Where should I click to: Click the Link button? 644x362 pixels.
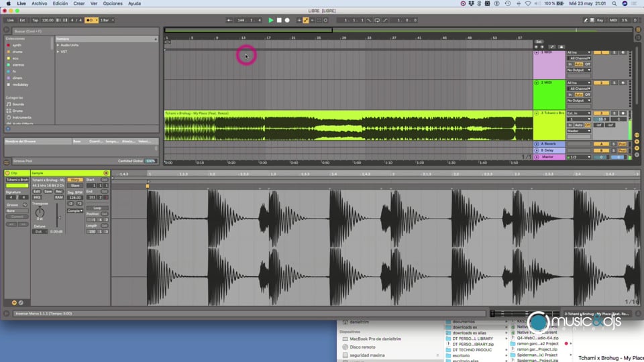[10, 20]
